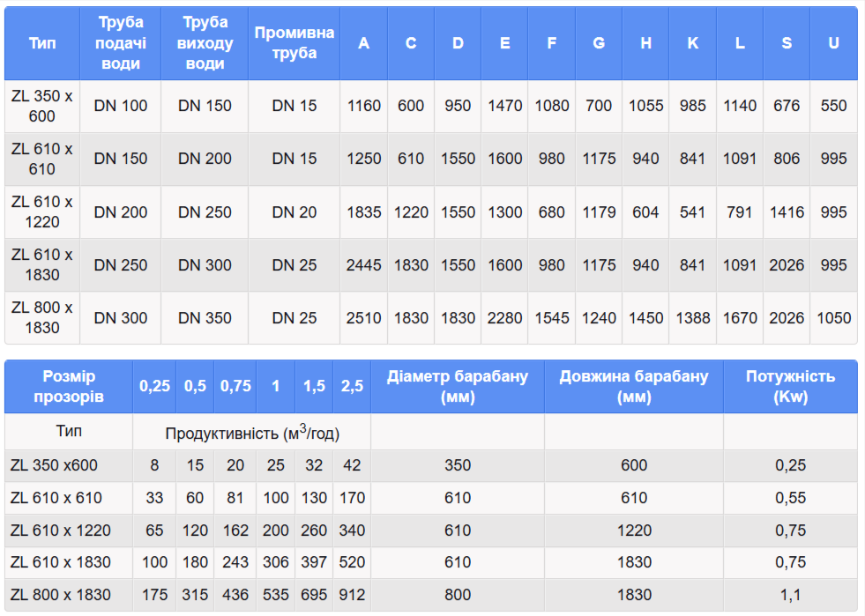This screenshot has height=616, width=865.
Task: Click the power value 1,1
Action: pos(790,595)
